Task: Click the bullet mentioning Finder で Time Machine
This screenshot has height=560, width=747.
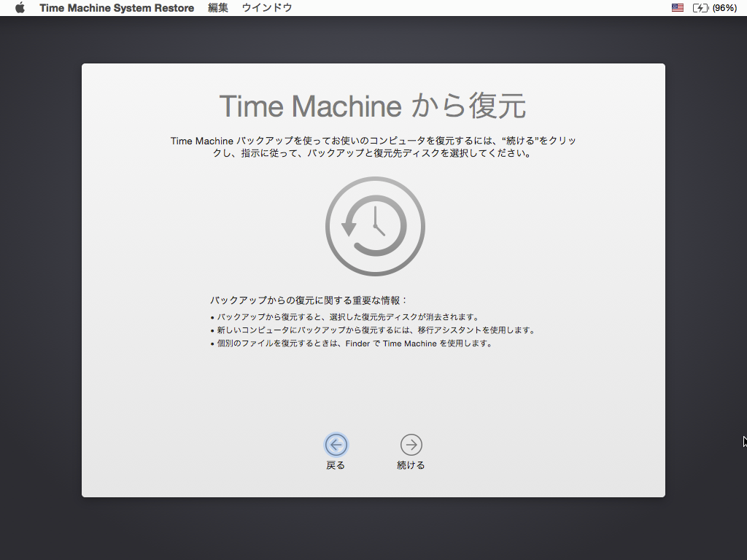Action: [352, 343]
